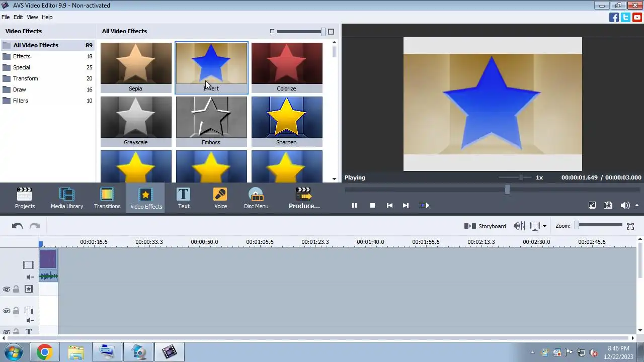Open the Text effects panel

click(x=184, y=198)
